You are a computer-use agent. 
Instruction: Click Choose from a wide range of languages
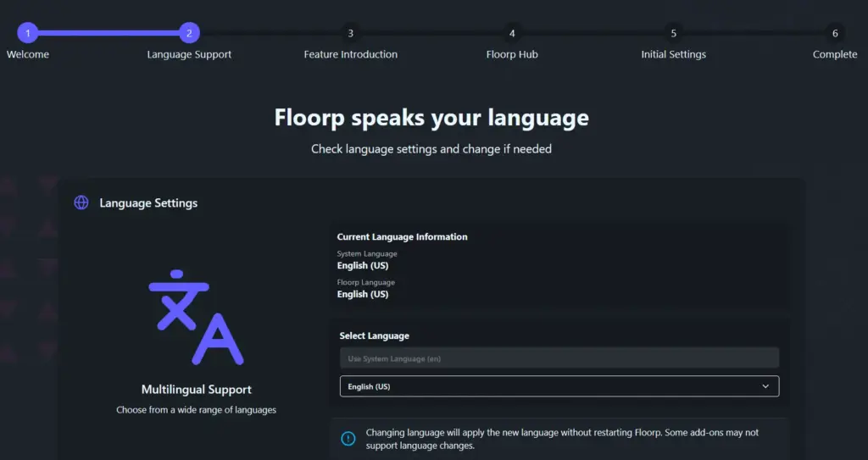(196, 410)
